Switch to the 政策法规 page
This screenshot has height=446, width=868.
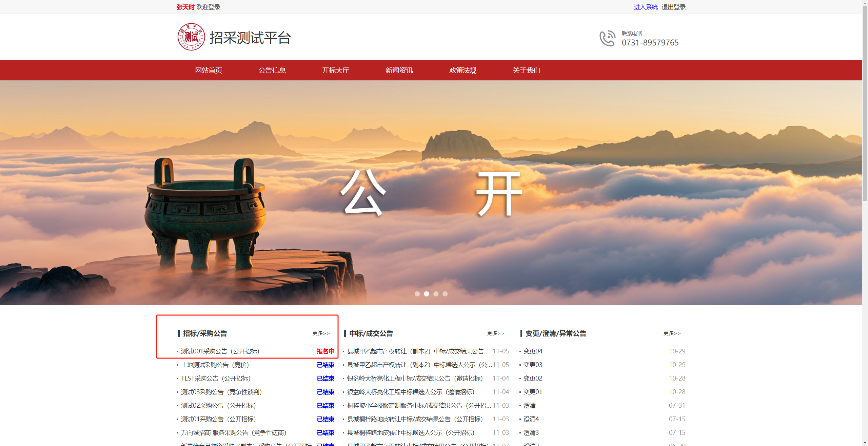(462, 70)
